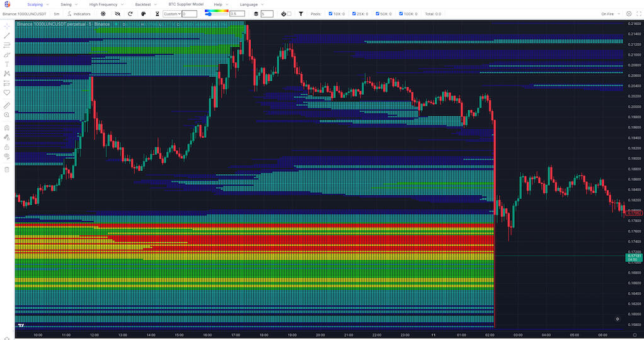
Task: Open the circular settings icon at top right
Action: (629, 14)
